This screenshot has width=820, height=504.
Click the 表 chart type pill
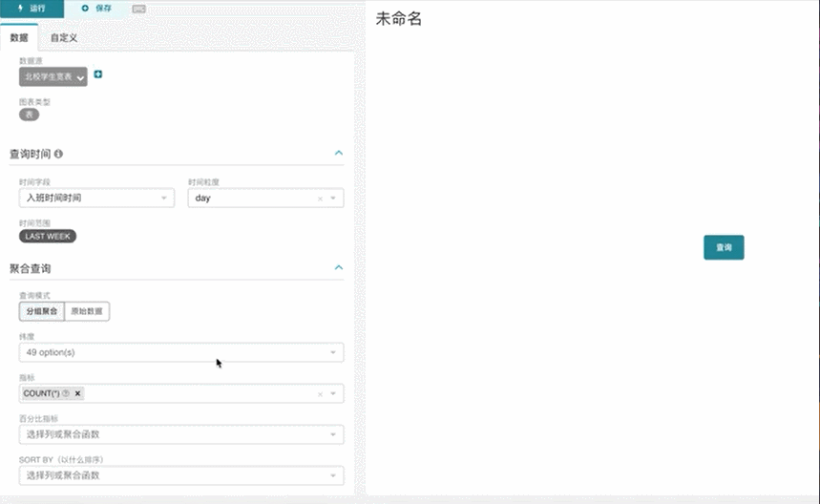30,115
